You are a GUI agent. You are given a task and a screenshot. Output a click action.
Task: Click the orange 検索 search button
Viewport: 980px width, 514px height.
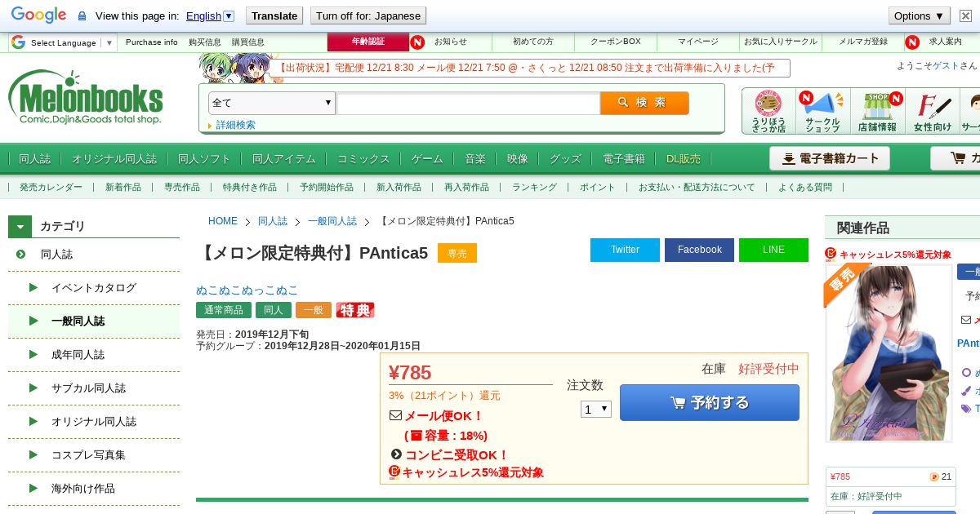pyautogui.click(x=644, y=103)
